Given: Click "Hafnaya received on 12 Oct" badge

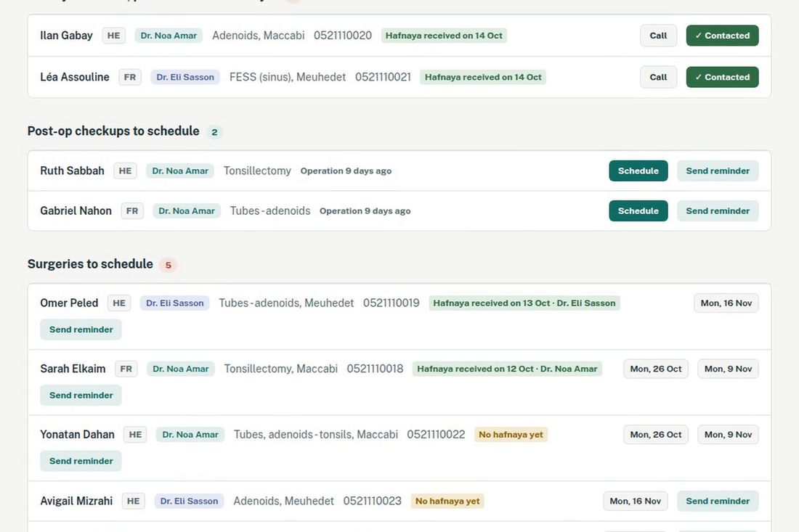Looking at the screenshot, I should 507,369.
